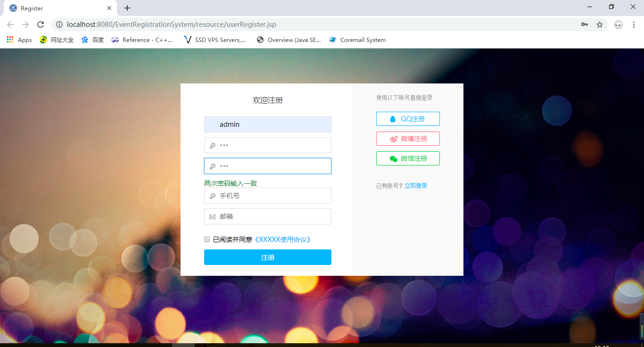Click the page refresh icon in the browser
This screenshot has height=347, width=644.
pos(41,24)
